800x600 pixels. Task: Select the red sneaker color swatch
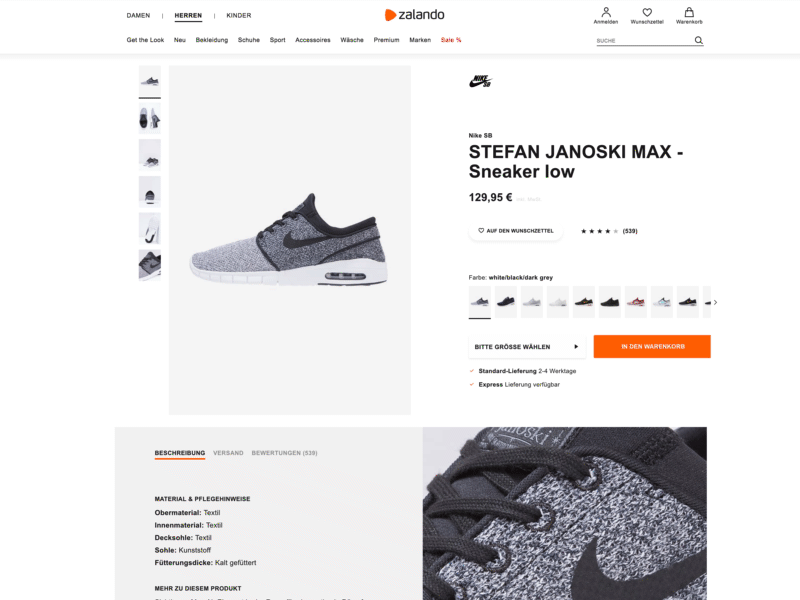pos(636,302)
